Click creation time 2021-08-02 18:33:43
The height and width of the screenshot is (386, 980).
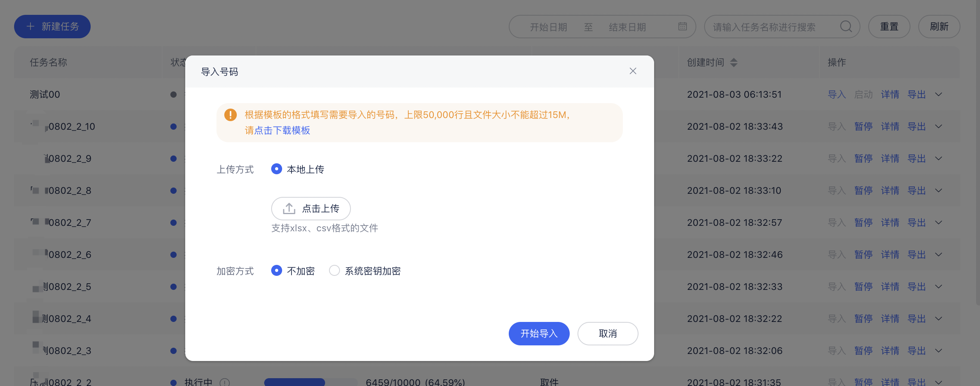coord(735,127)
